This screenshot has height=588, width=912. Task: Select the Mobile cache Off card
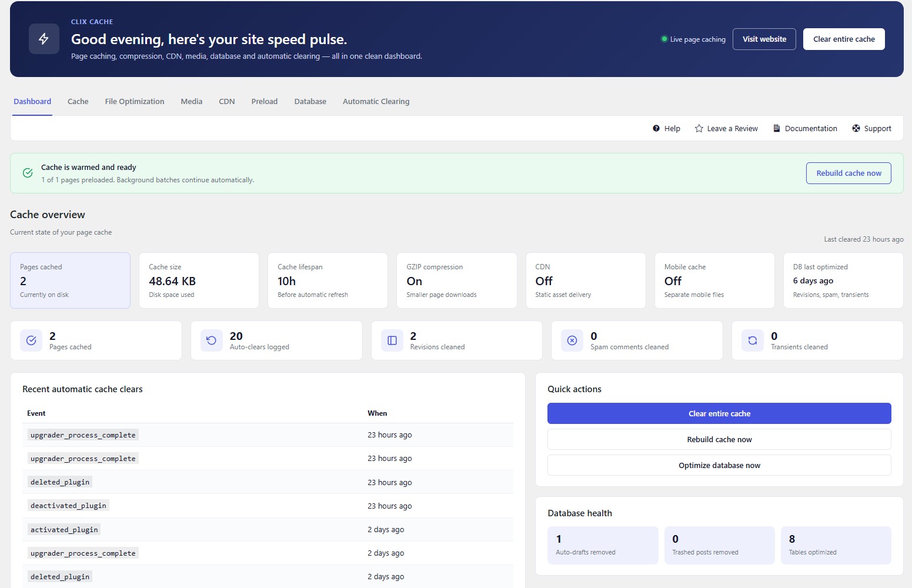click(714, 280)
